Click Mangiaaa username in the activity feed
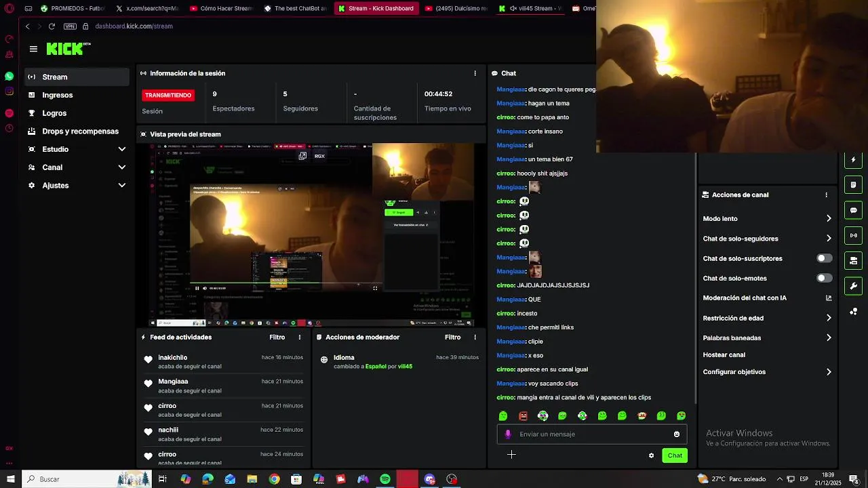 point(173,382)
